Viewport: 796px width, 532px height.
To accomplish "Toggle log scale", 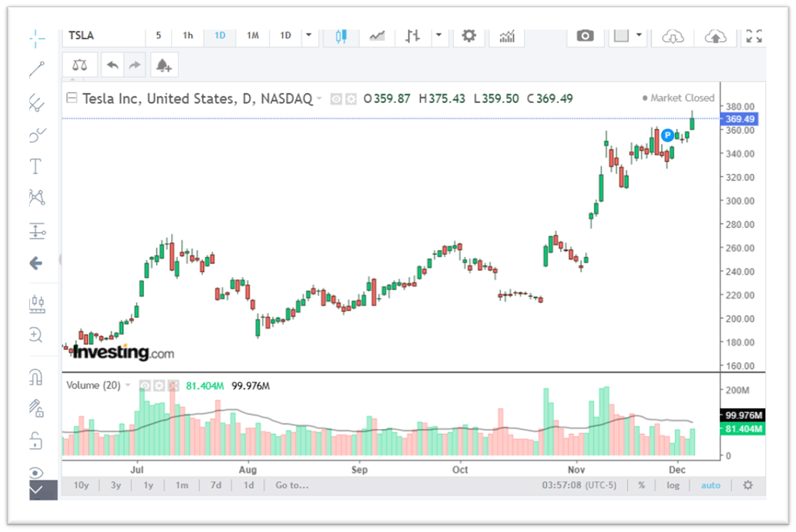I will [x=673, y=485].
